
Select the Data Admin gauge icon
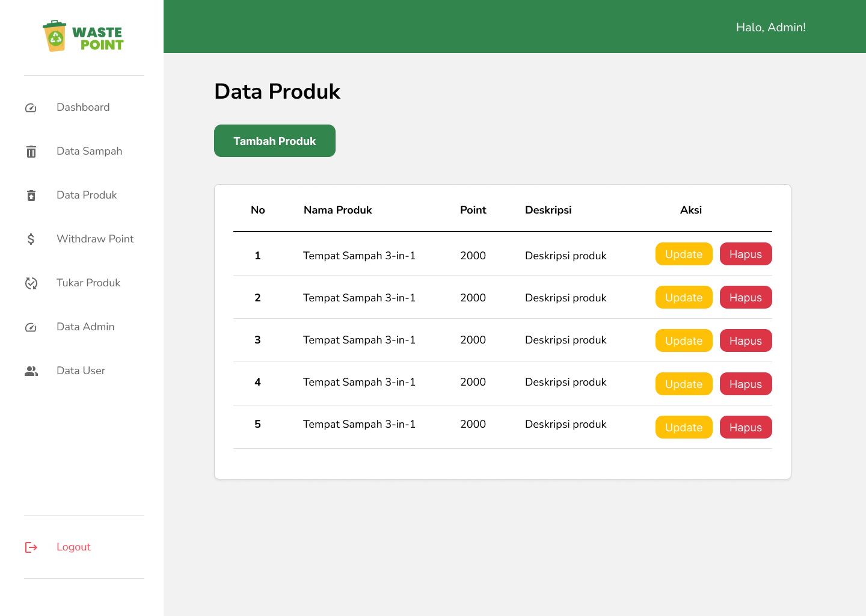(x=31, y=327)
